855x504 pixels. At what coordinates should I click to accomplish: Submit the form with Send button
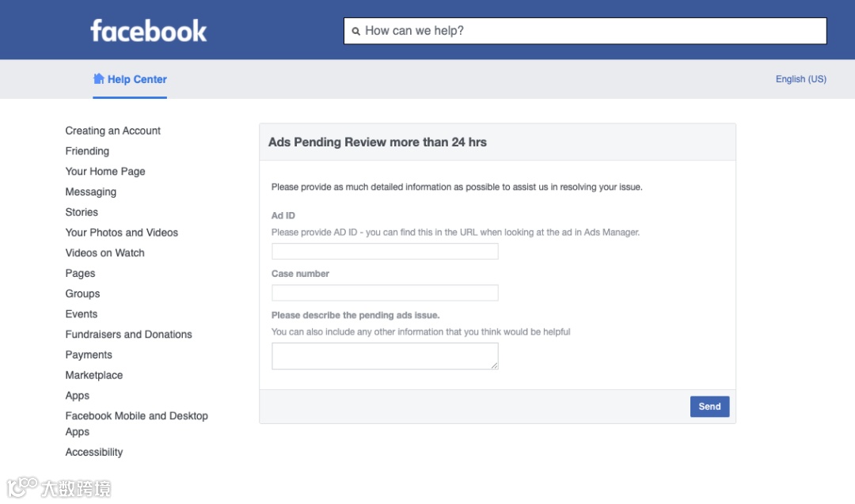[x=709, y=407]
